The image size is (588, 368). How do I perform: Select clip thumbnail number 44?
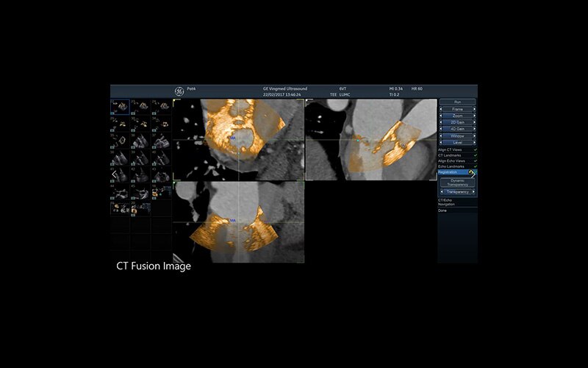tap(120, 192)
